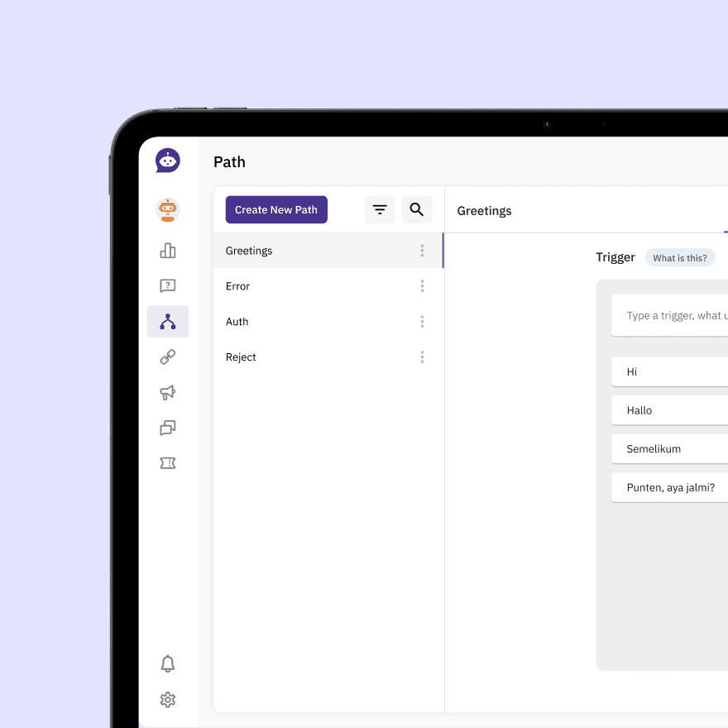This screenshot has height=728, width=728.
Task: Open the three-dot menu for Error
Action: pos(422,286)
